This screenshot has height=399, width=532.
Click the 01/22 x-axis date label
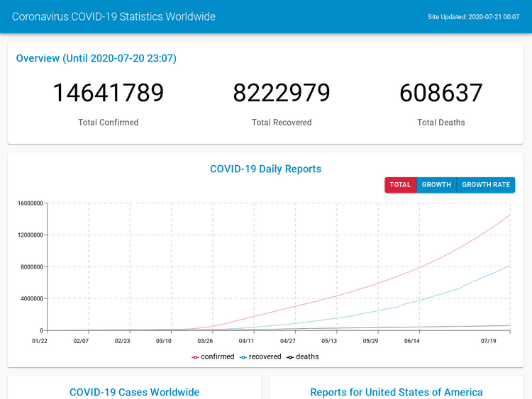tap(40, 341)
